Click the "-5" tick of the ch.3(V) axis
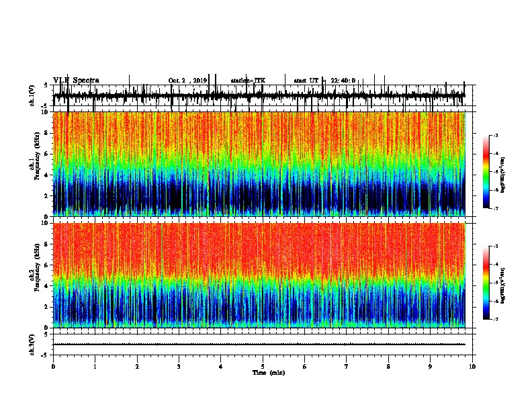The image size is (532, 411). 46,355
